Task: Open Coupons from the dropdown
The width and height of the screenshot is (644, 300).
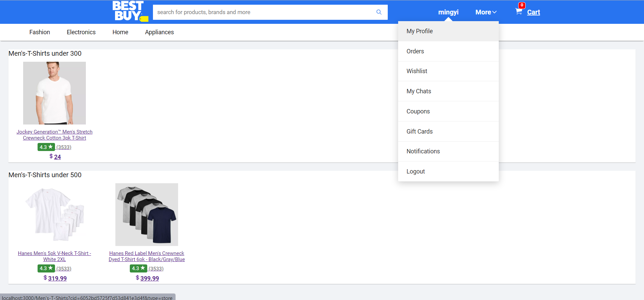Action: coord(418,111)
